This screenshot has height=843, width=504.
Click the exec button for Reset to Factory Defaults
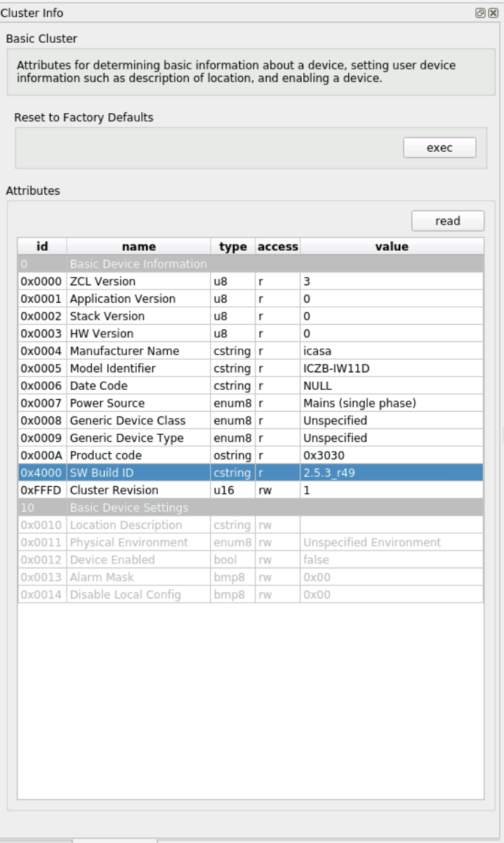(439, 148)
